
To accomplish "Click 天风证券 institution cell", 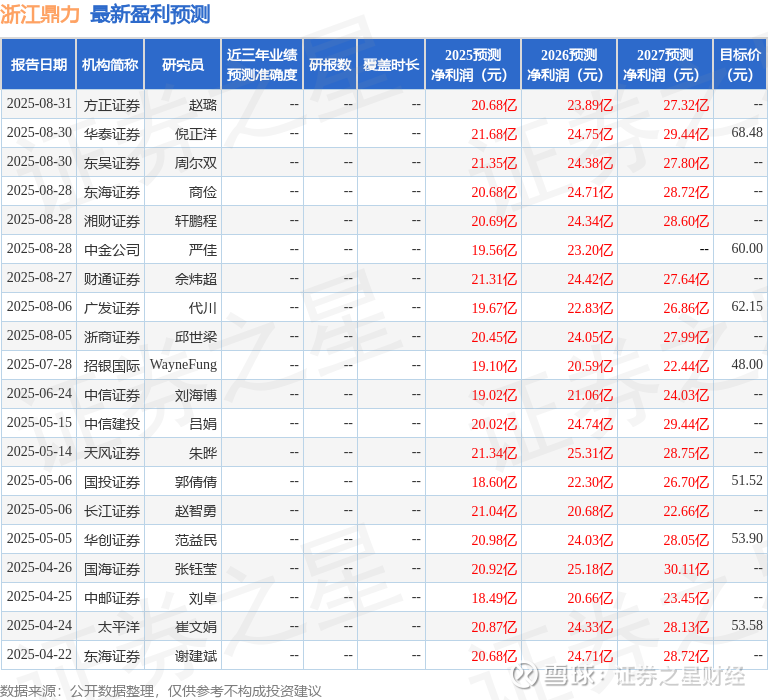I will pyautogui.click(x=112, y=453).
